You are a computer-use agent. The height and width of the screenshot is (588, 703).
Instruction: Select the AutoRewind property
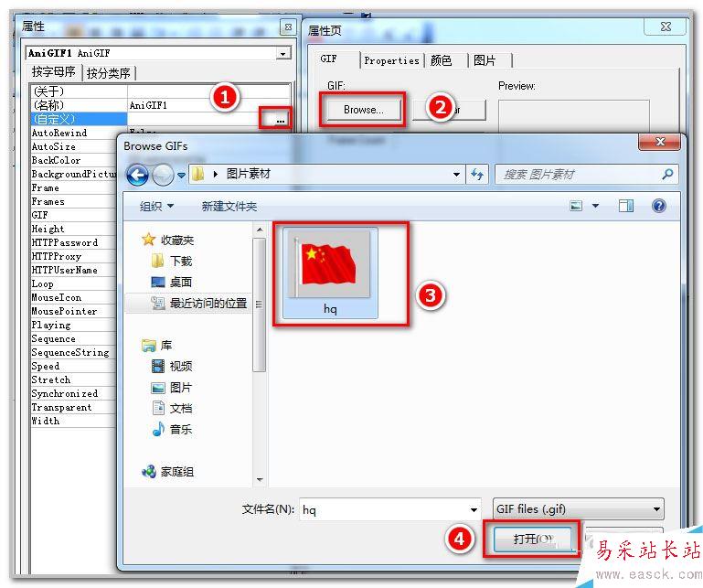point(59,133)
